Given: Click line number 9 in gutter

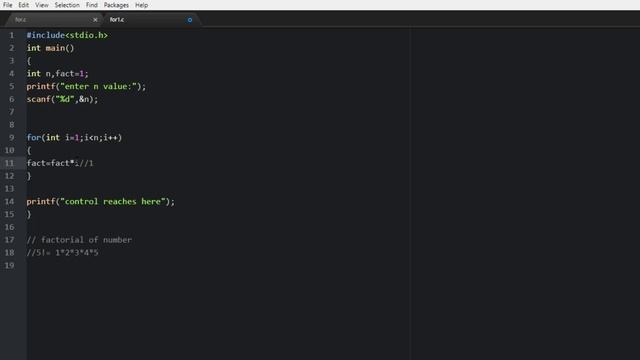Looking at the screenshot, I should click(x=12, y=138).
